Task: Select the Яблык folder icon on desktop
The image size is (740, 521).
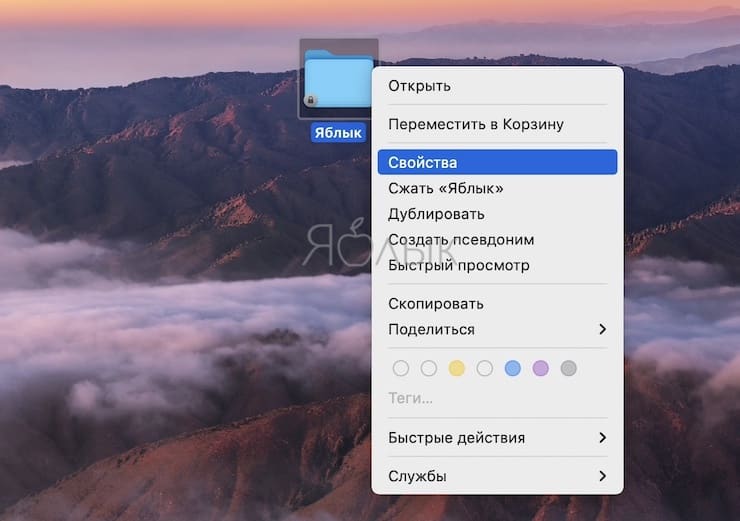Action: tap(338, 78)
